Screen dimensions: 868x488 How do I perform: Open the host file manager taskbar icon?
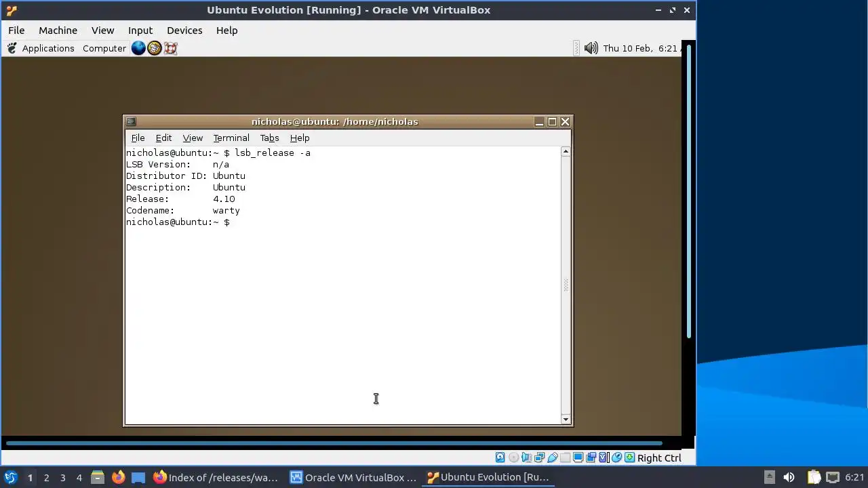98,477
